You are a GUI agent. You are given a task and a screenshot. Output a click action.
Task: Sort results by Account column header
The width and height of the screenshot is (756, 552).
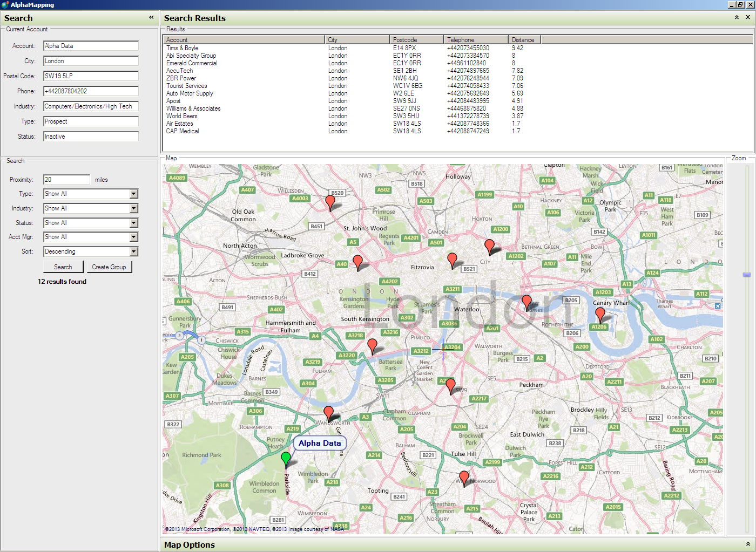pyautogui.click(x=244, y=40)
